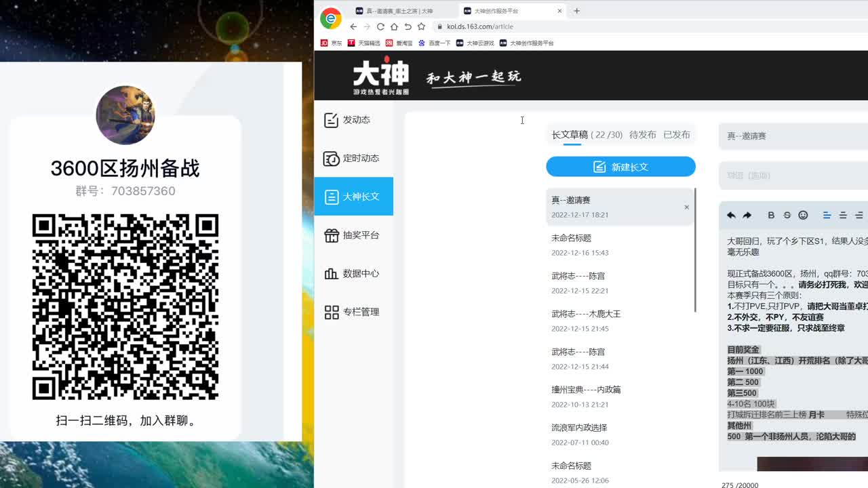Screen dimensions: 868x488
Task: Open 大神创作服务平台 bookmark
Action: [x=527, y=43]
